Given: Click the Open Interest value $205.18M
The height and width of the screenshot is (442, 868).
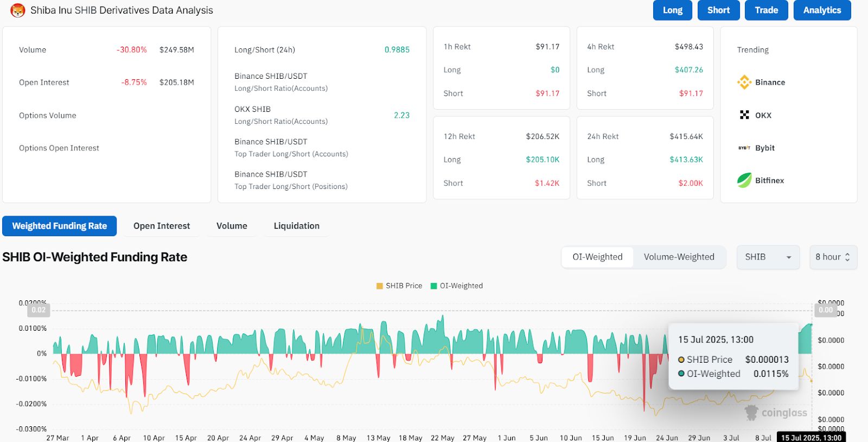Looking at the screenshot, I should click(x=177, y=82).
